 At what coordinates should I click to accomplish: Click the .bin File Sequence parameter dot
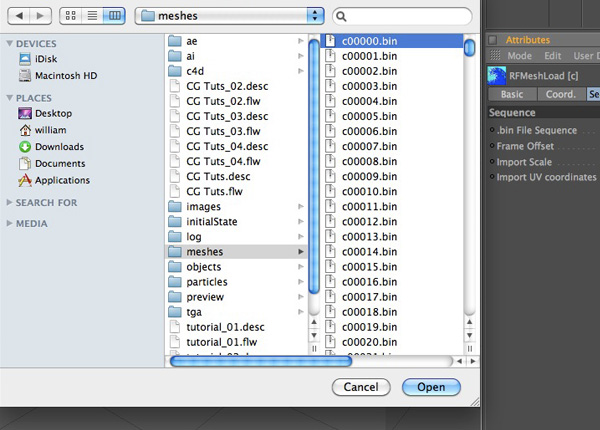pyautogui.click(x=492, y=130)
